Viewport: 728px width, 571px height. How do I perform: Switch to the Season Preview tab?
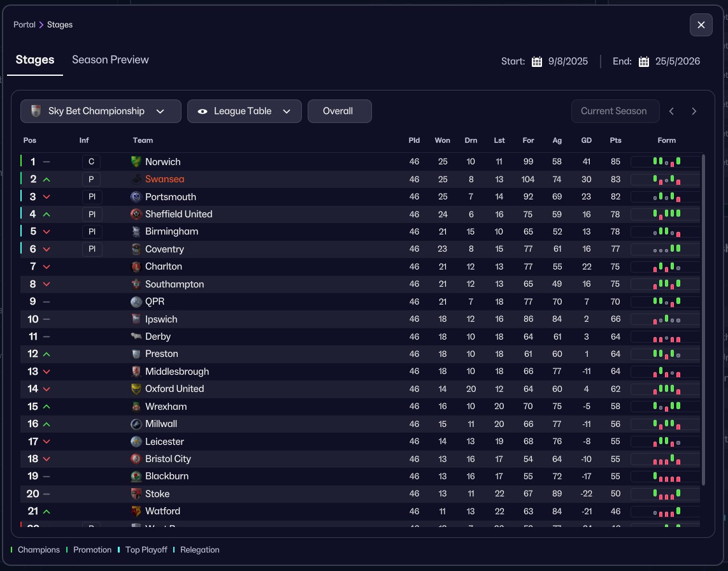[x=110, y=60]
